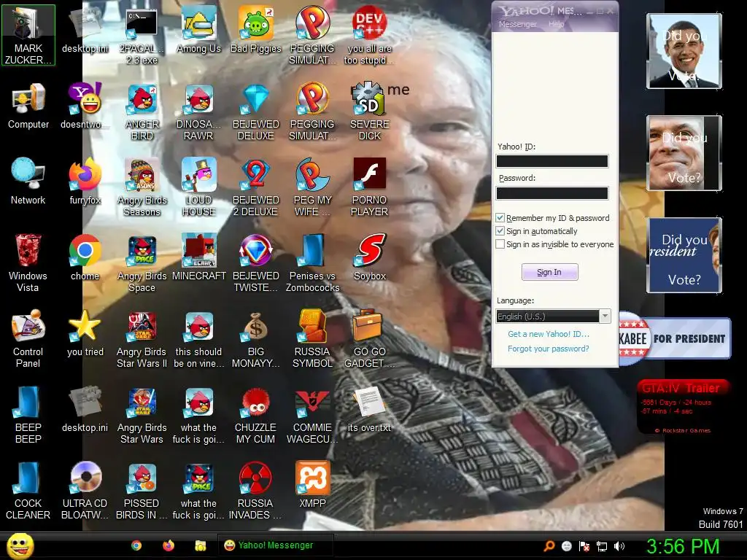The image size is (747, 560).
Task: Launch Firefox from the taskbar
Action: pyautogui.click(x=169, y=545)
